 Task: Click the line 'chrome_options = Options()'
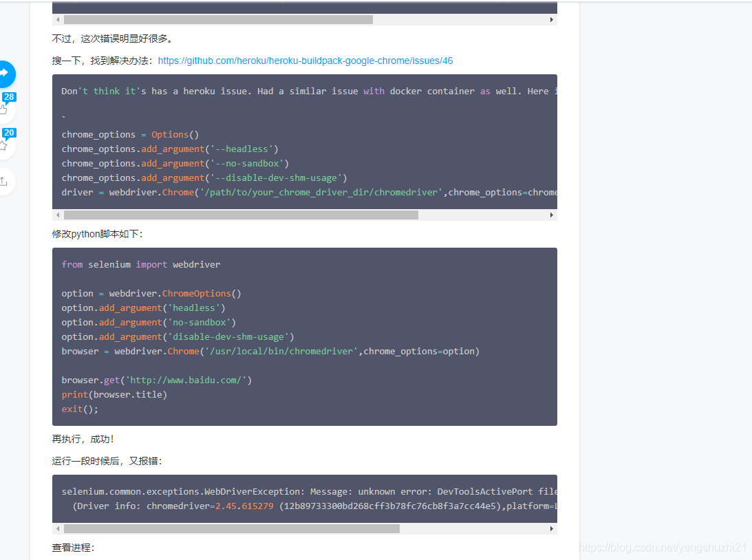pyautogui.click(x=130, y=135)
